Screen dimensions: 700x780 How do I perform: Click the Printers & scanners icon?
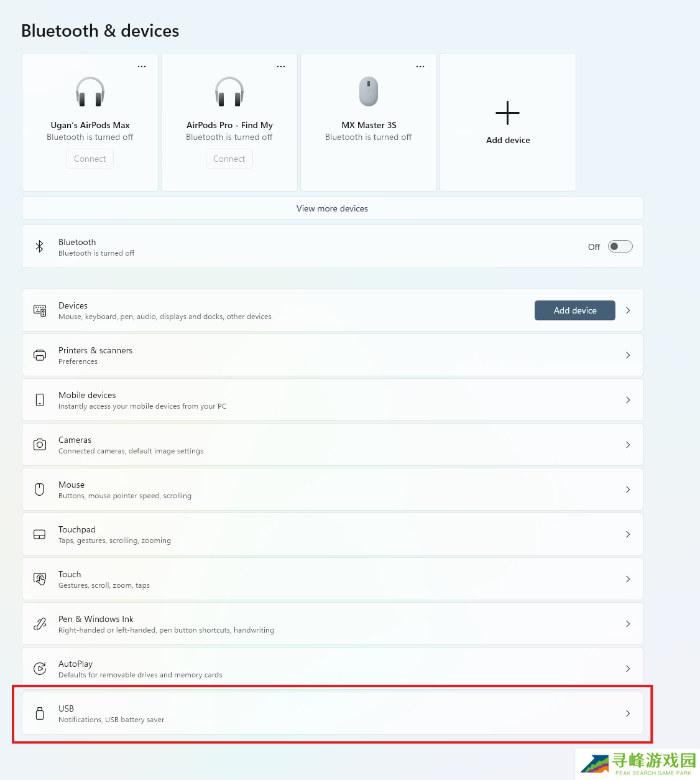click(40, 355)
